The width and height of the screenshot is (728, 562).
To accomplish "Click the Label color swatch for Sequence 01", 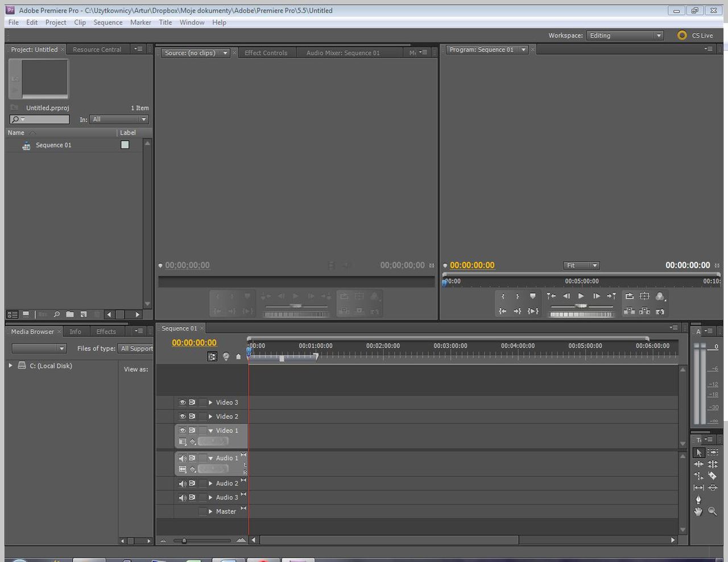I will pos(125,145).
